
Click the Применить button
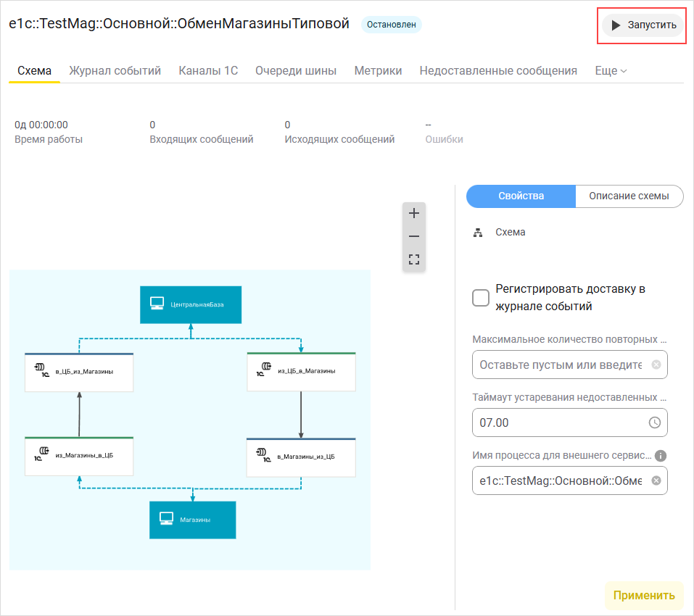coord(643,596)
